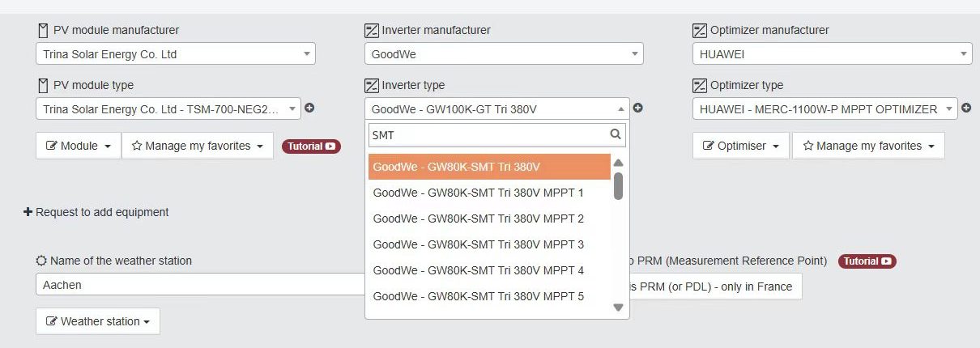Click plus icon beside Inverter type dropdown
The height and width of the screenshot is (348, 980).
(638, 108)
